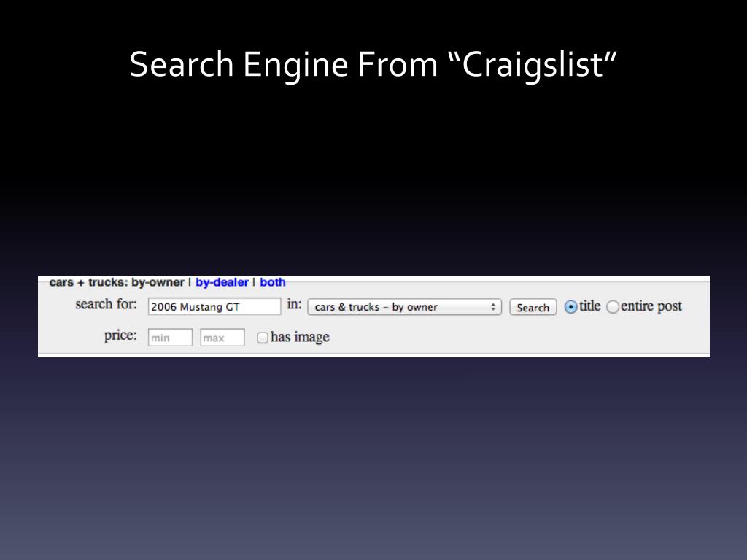
Task: Click the 'max' price field
Action: pyautogui.click(x=222, y=338)
